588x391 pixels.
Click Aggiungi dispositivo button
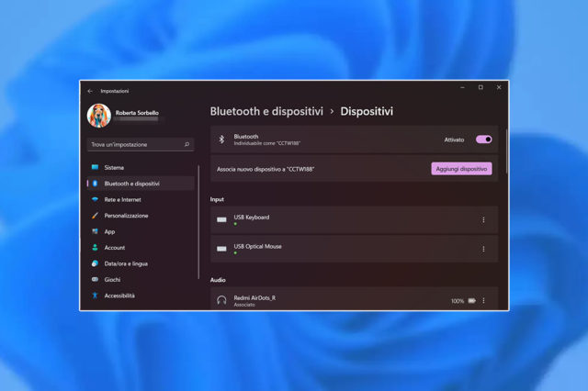point(461,169)
